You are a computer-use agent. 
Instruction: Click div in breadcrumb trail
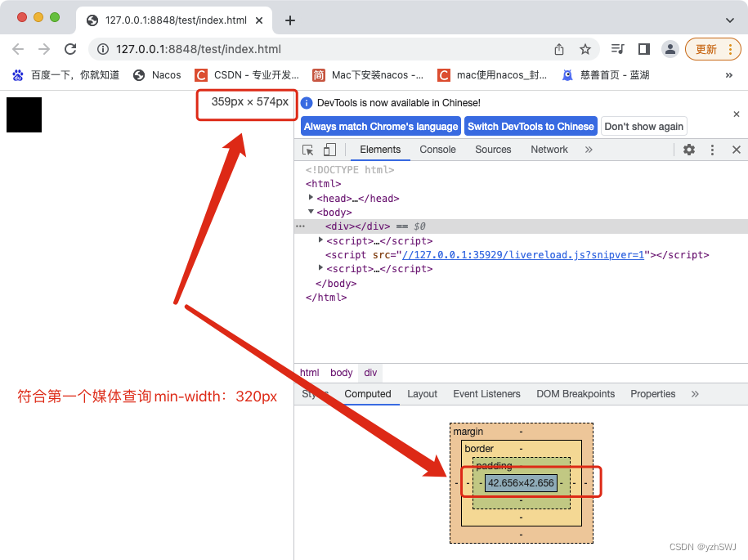[370, 373]
